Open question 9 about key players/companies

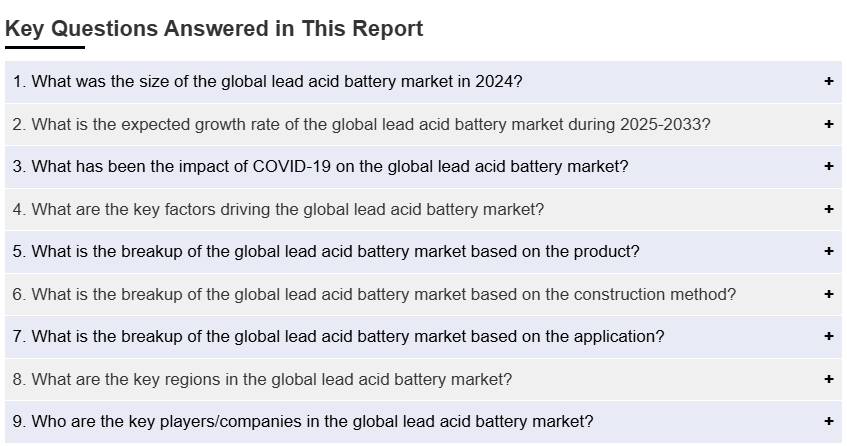(x=303, y=422)
